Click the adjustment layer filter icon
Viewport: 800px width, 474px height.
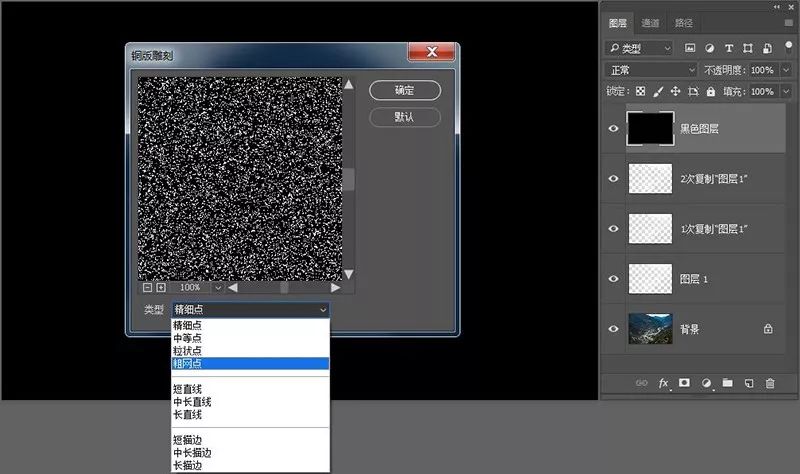tap(709, 48)
